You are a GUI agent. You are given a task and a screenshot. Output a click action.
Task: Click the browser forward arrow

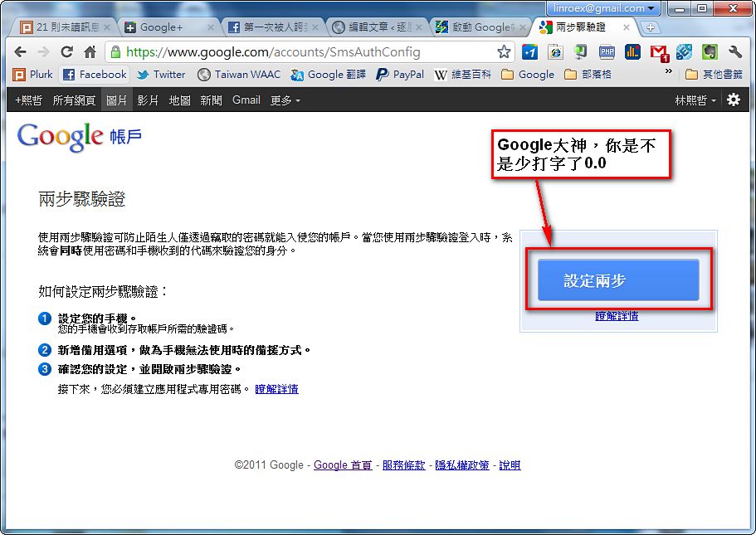click(43, 52)
